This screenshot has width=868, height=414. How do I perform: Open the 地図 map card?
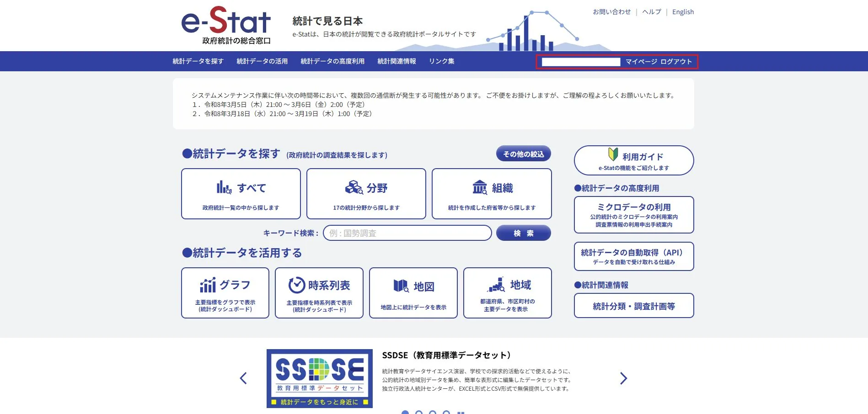click(x=413, y=293)
